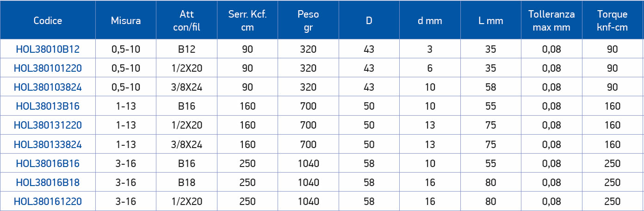Click the Misura column header

coord(126,21)
